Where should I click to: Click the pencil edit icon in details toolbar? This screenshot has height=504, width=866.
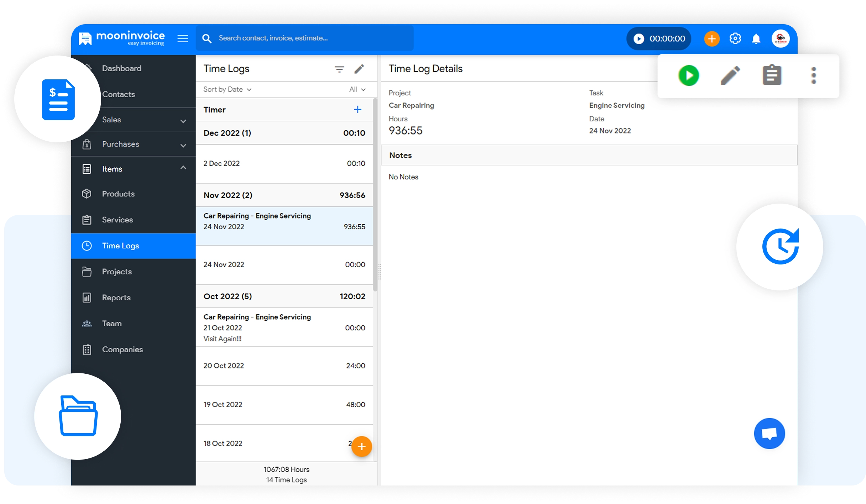point(730,75)
